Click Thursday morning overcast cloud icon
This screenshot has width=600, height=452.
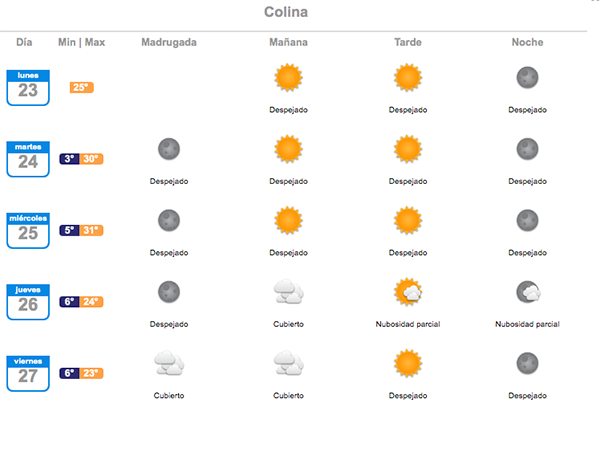pos(288,292)
